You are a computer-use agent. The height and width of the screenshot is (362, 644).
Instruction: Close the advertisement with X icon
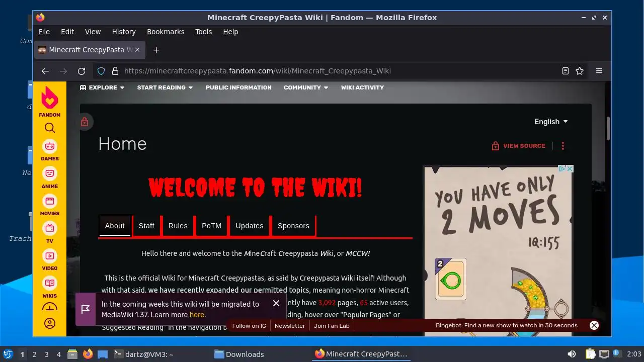click(x=570, y=169)
